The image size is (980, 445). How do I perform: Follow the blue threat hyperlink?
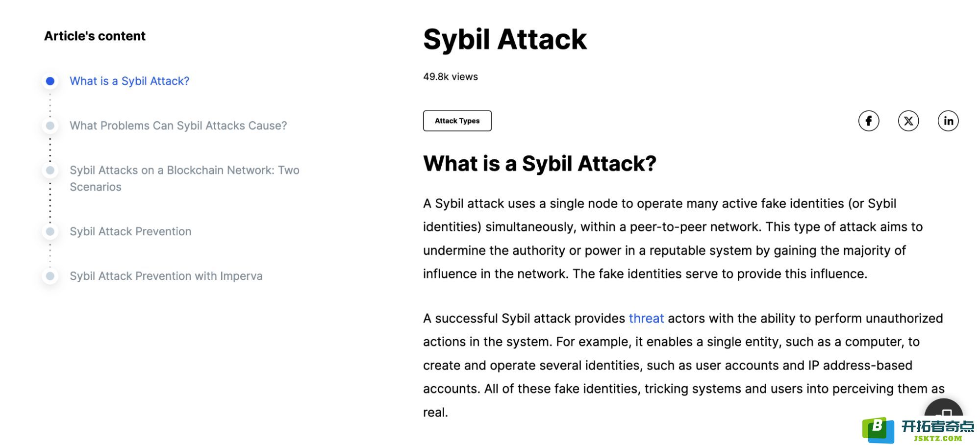[x=646, y=319]
